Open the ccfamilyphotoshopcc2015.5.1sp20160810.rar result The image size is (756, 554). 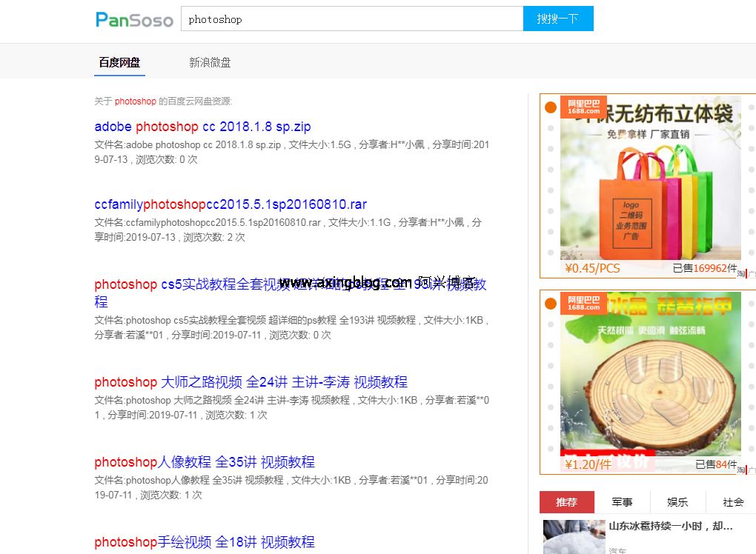coord(231,204)
